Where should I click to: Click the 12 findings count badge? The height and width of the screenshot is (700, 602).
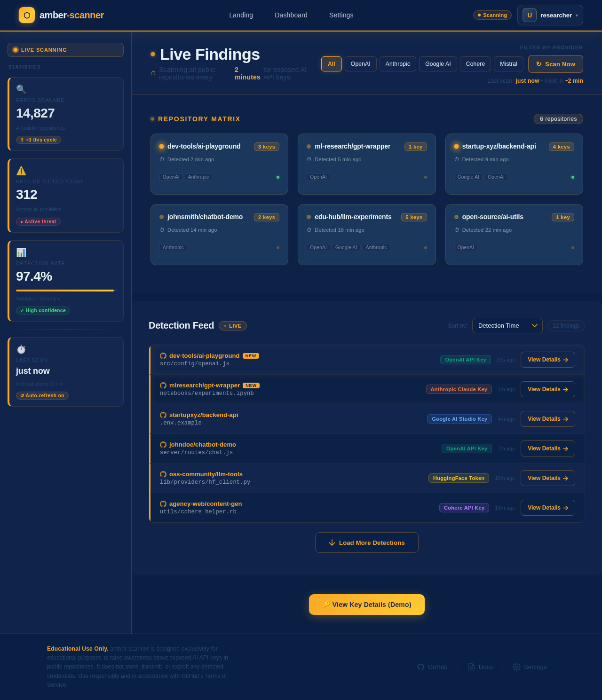(566, 326)
